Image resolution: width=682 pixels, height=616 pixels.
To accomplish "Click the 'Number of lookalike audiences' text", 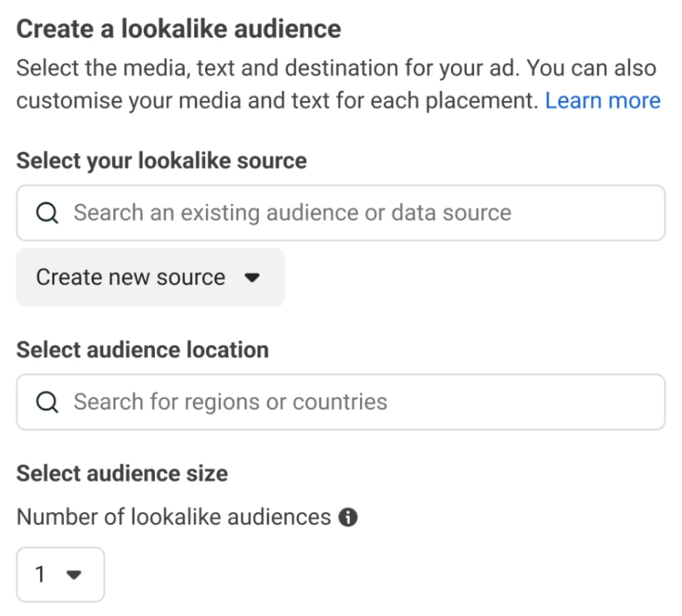I will [173, 517].
